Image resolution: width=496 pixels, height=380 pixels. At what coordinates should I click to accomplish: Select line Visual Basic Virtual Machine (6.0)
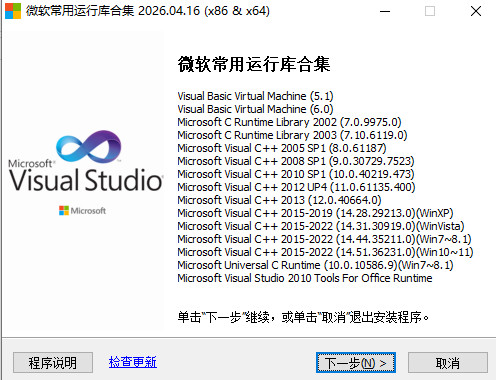(x=255, y=109)
